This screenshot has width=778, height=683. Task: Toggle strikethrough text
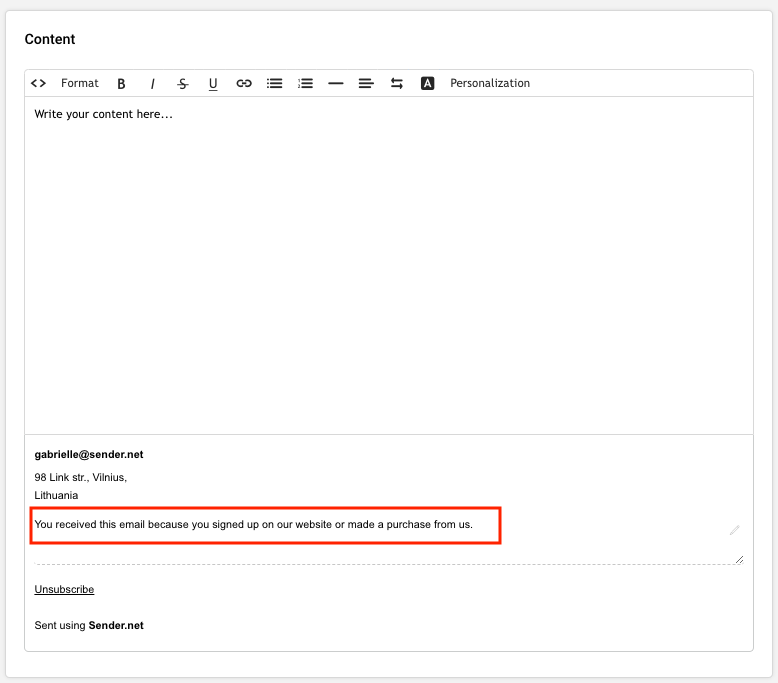coord(183,84)
